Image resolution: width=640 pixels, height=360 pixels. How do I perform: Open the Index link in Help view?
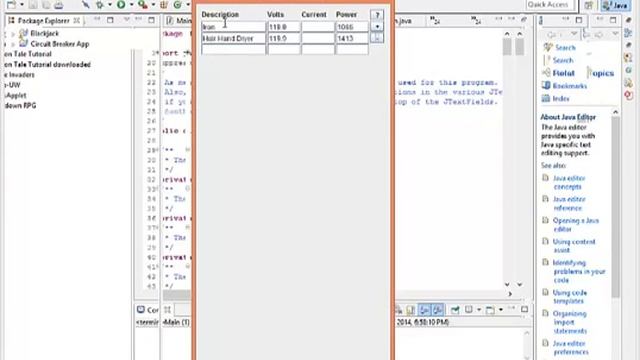pyautogui.click(x=561, y=98)
